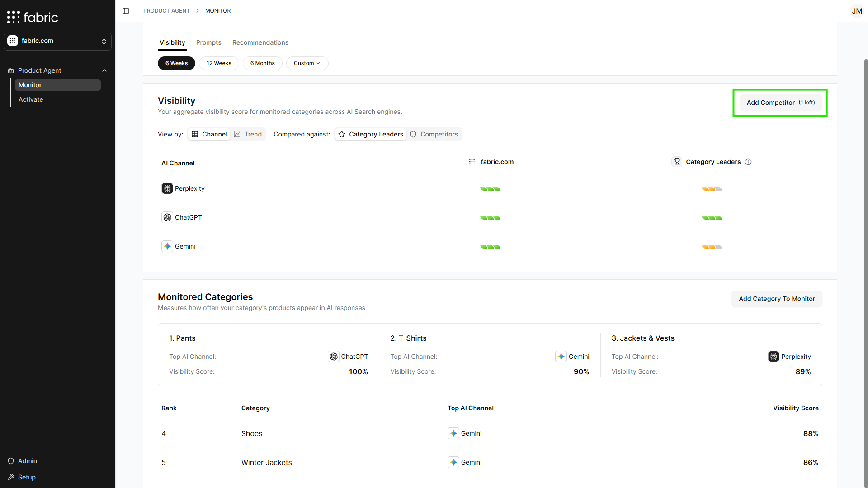
Task: Open the Recommendations tab
Action: coord(260,42)
